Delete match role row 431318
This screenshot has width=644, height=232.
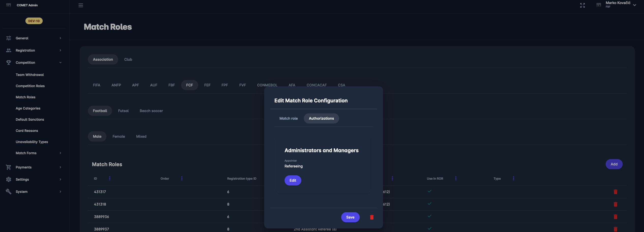(x=616, y=204)
